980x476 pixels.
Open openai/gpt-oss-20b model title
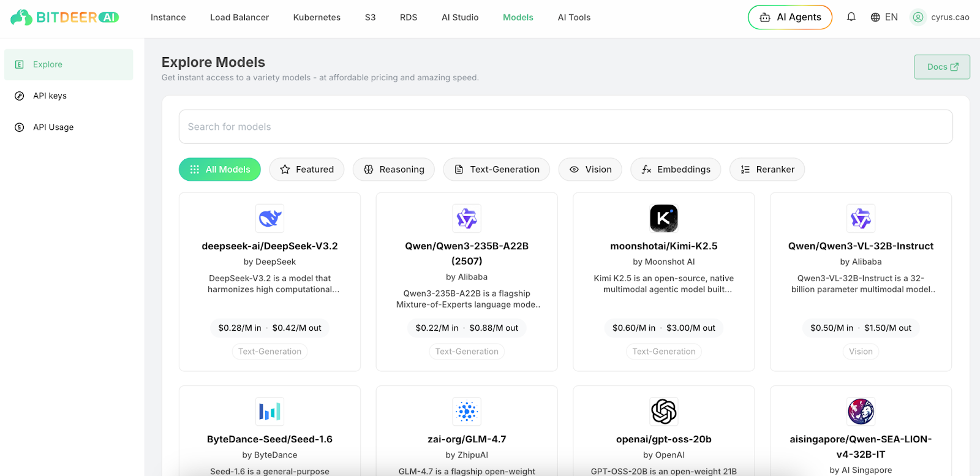[664, 439]
